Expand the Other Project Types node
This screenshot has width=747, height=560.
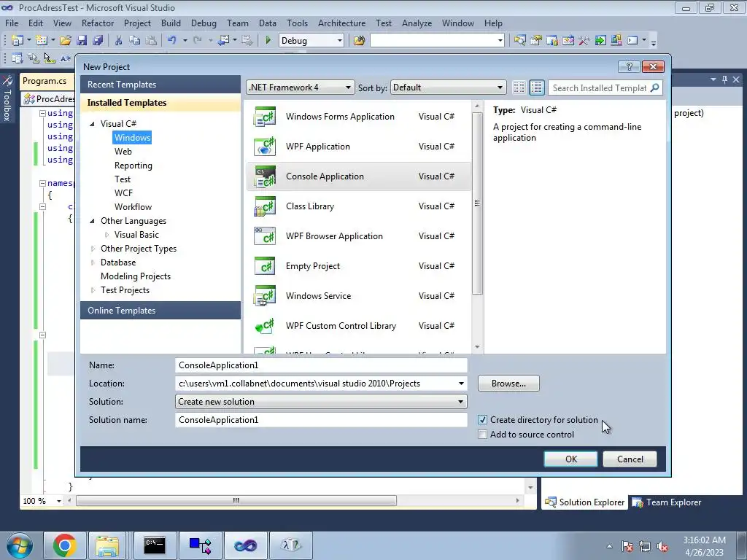(x=93, y=249)
